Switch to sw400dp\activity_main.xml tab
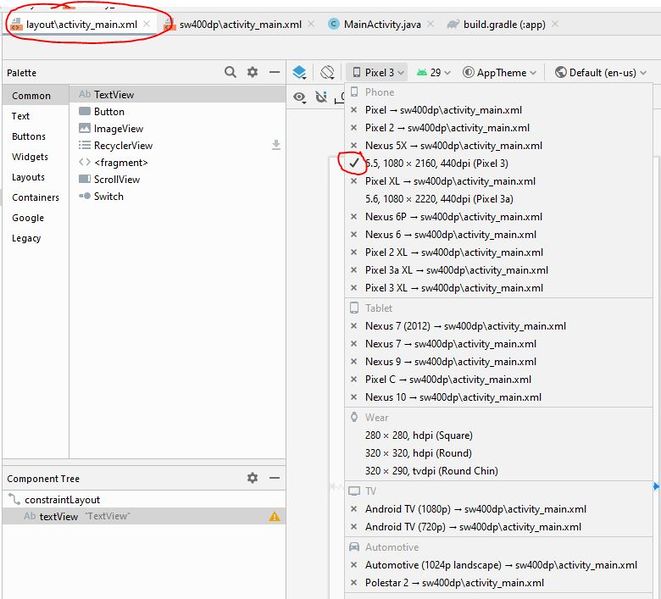This screenshot has height=599, width=661. click(x=240, y=24)
